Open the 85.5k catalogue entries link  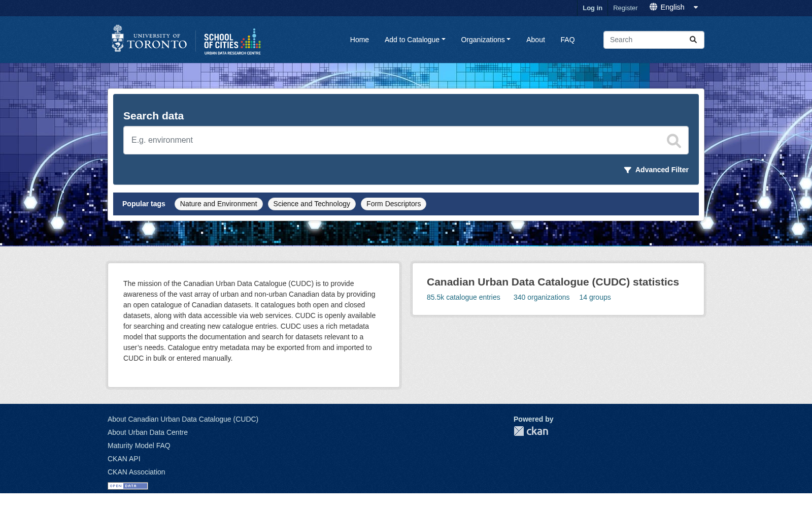click(463, 297)
